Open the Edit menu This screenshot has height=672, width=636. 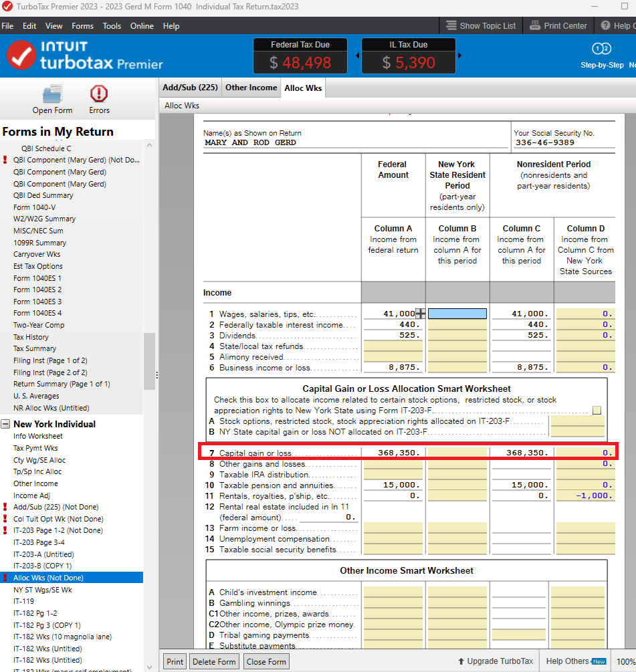pyautogui.click(x=29, y=25)
